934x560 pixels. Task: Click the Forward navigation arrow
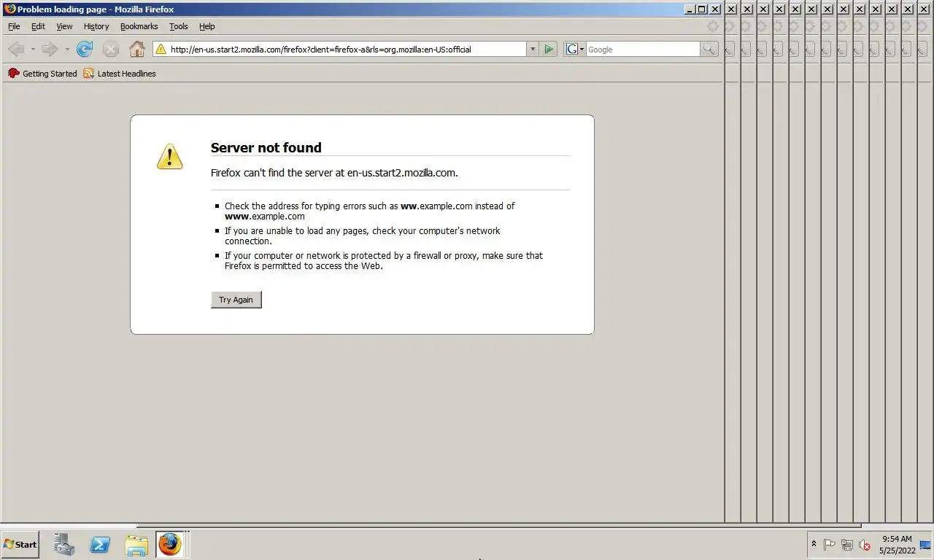[x=50, y=49]
